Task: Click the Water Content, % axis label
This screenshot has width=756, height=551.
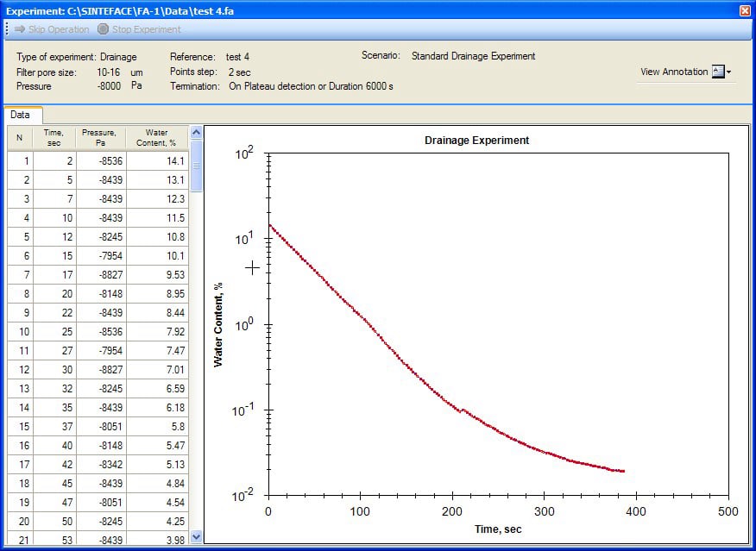Action: point(218,324)
